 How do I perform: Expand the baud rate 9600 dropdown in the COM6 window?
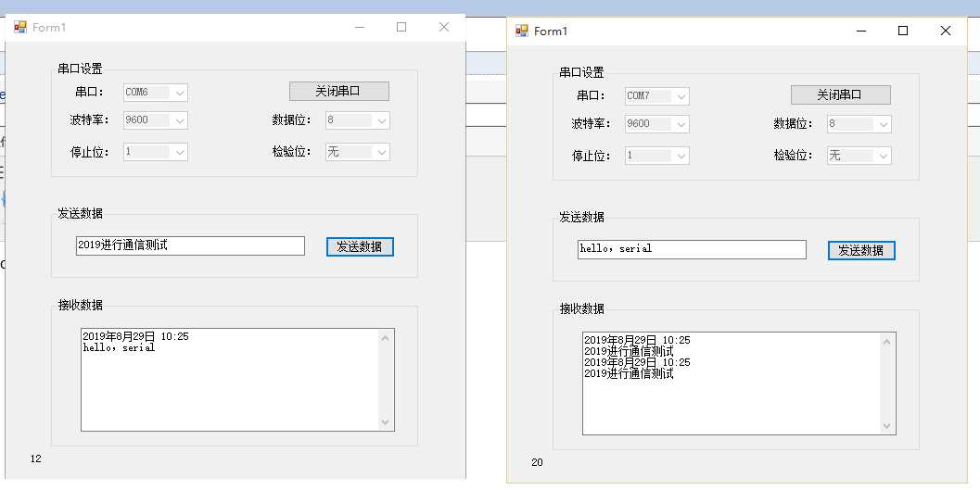tap(156, 120)
